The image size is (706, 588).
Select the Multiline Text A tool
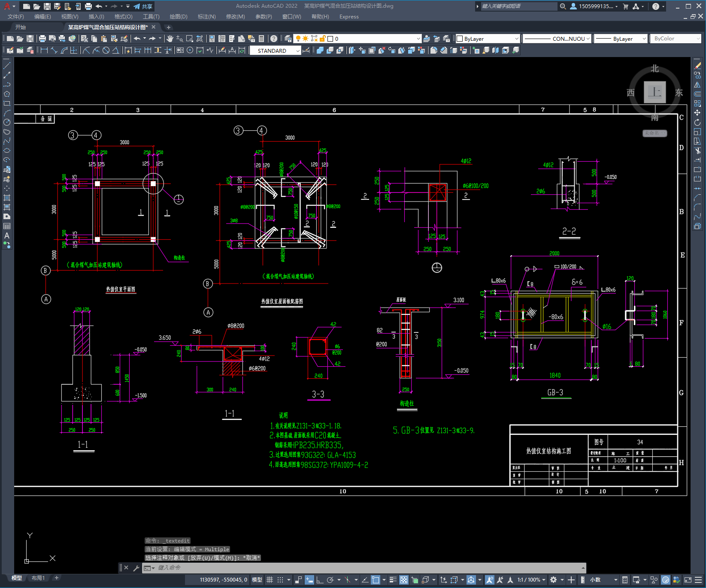click(7, 235)
